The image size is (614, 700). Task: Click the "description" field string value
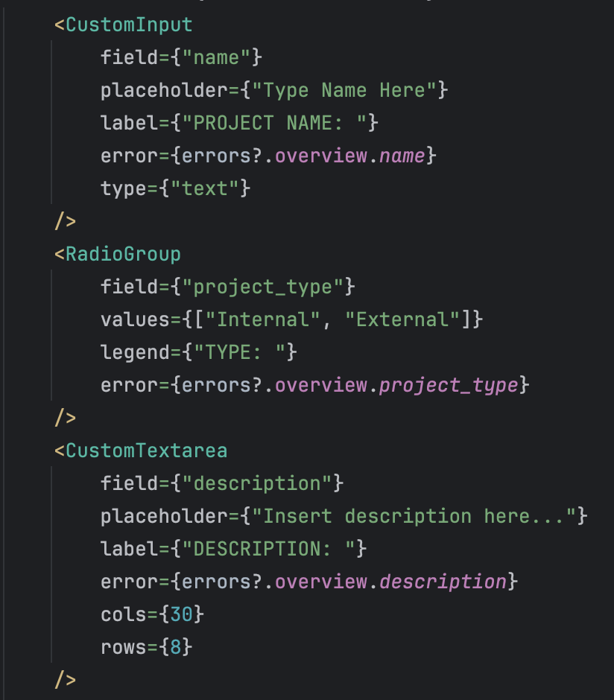tap(257, 483)
